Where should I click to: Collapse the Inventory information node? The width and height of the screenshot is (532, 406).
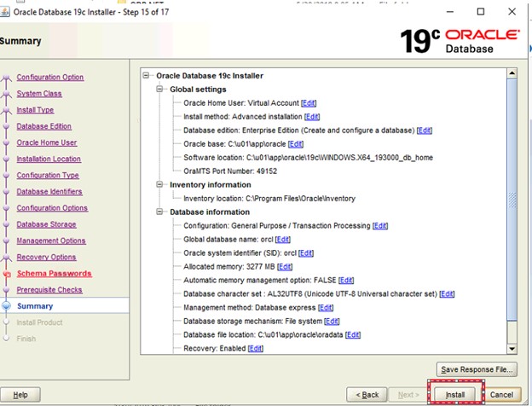pyautogui.click(x=161, y=184)
